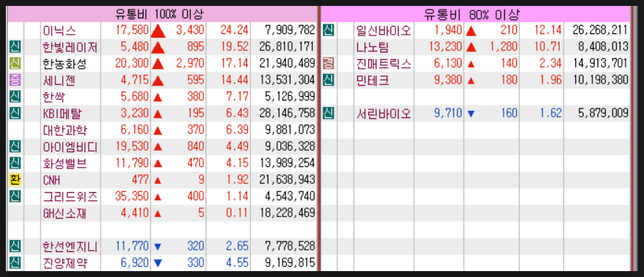This screenshot has height=277, width=644.
Task: Click the purple 증 badge beside 세니젠
Action: pos(16,80)
